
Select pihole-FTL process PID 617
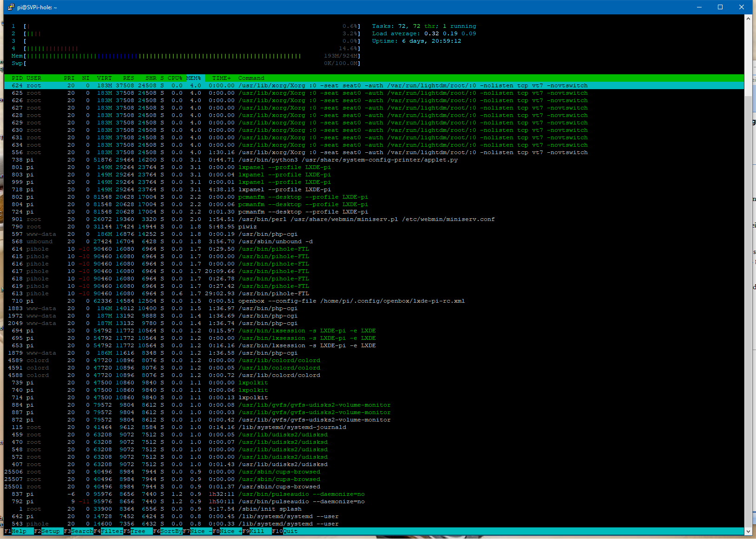click(x=374, y=271)
